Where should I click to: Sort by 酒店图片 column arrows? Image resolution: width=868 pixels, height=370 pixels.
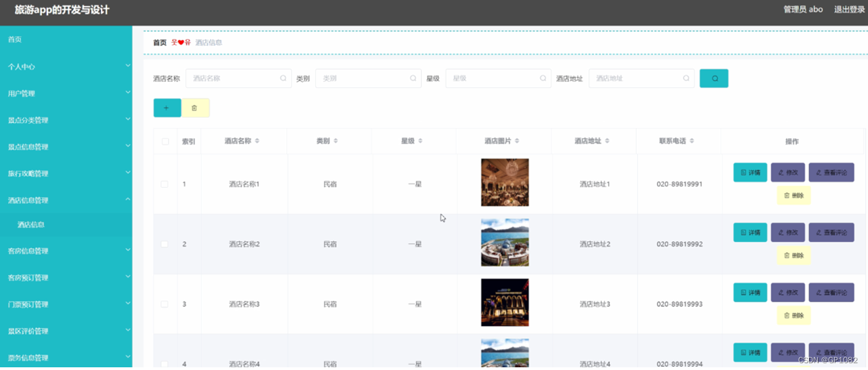[x=517, y=141]
